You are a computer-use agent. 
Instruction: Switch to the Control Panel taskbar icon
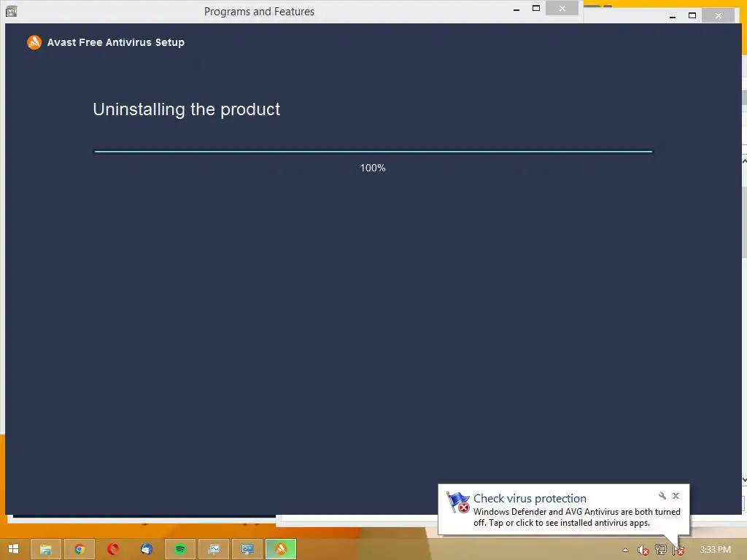(x=247, y=550)
